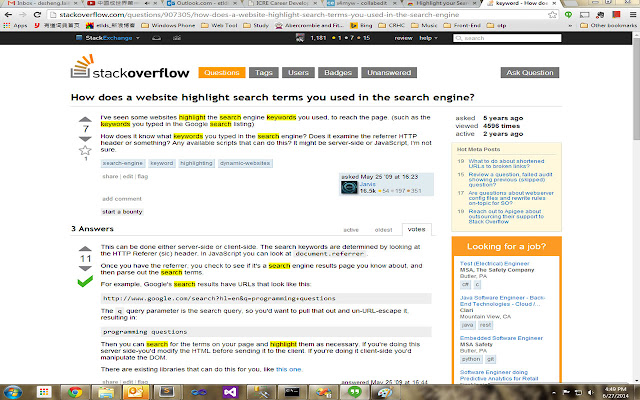The height and width of the screenshot is (400, 640).
Task: Open the Music bookmarks folder
Action: click(424, 25)
